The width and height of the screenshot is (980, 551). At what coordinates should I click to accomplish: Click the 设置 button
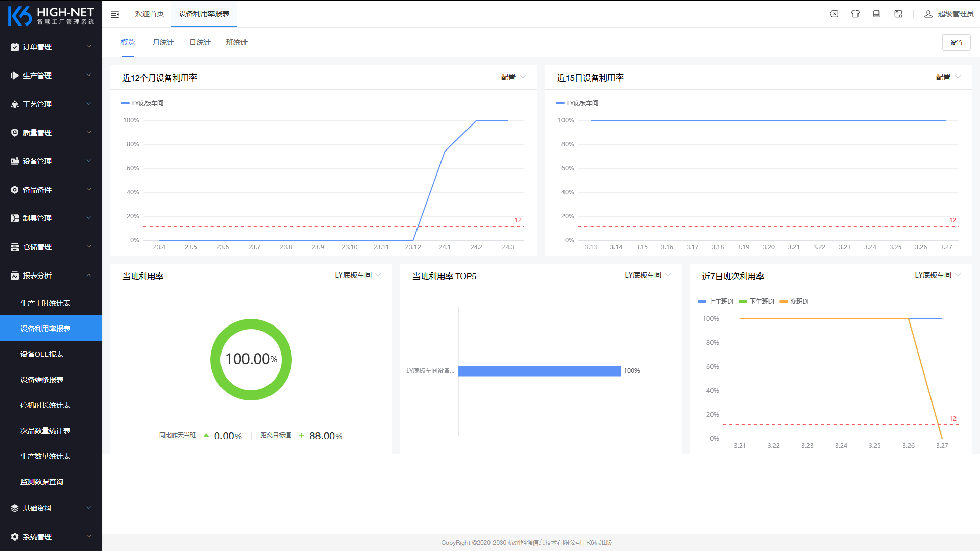[x=957, y=43]
